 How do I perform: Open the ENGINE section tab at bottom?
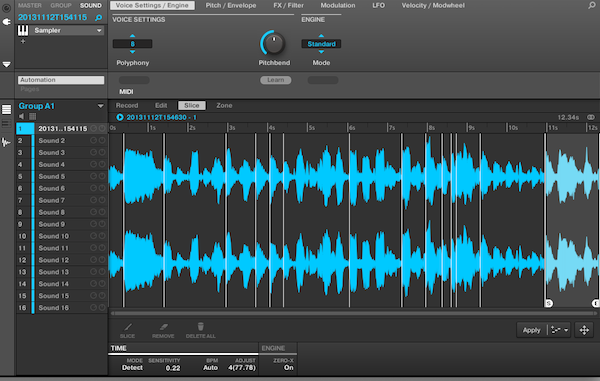tap(273, 348)
